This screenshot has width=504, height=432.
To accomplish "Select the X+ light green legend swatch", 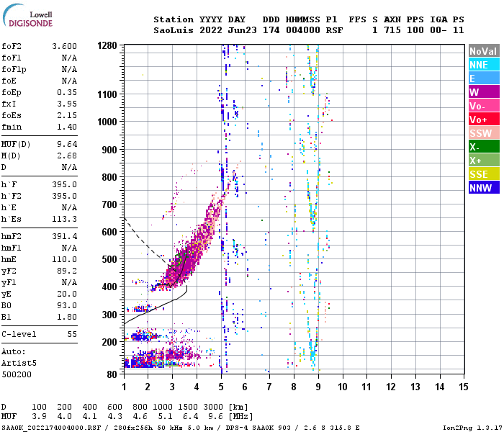I will (484, 161).
